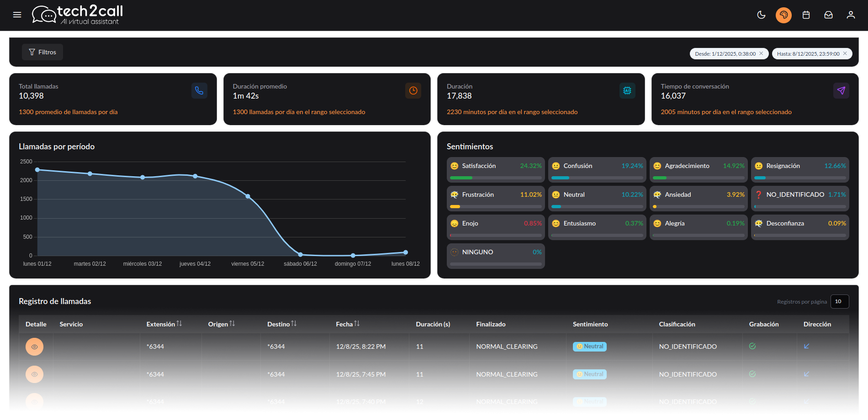Click Neutral badge on 7:45 PM row
The image size is (868, 420).
(590, 374)
